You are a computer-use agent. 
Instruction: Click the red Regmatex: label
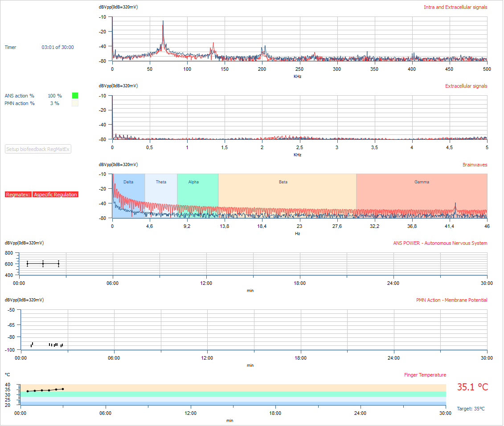(18, 195)
